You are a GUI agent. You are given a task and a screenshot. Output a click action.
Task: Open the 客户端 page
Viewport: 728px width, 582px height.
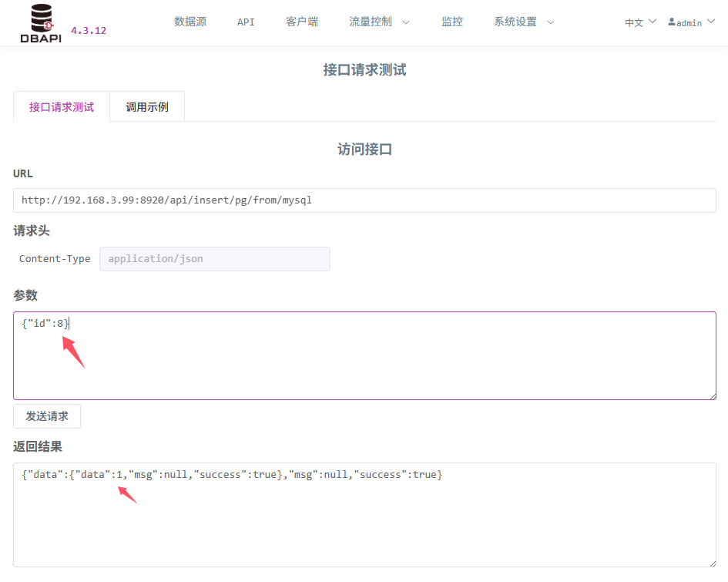click(302, 22)
